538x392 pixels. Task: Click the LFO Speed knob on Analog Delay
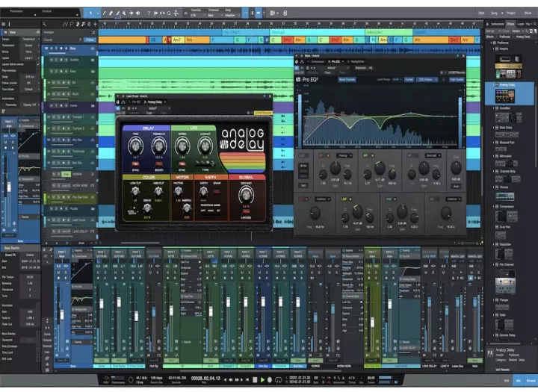pos(182,146)
